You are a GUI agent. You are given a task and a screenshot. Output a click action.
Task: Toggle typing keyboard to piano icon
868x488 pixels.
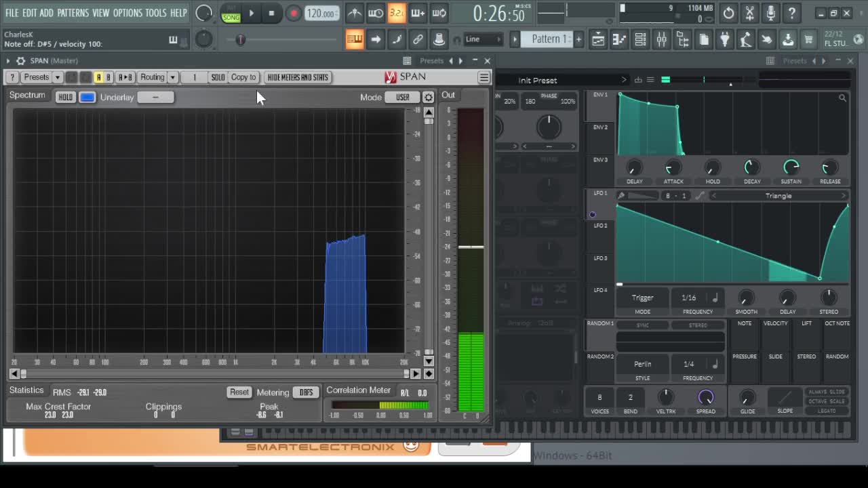click(x=355, y=39)
